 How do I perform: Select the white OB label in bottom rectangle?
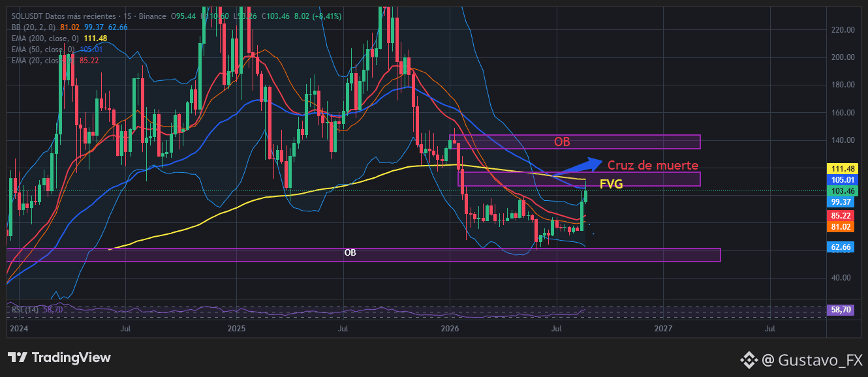click(350, 252)
